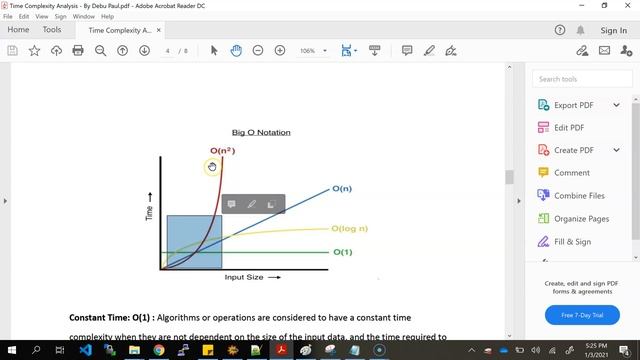Choose the Selection arrow tool
640x360 pixels.
pyautogui.click(x=214, y=51)
